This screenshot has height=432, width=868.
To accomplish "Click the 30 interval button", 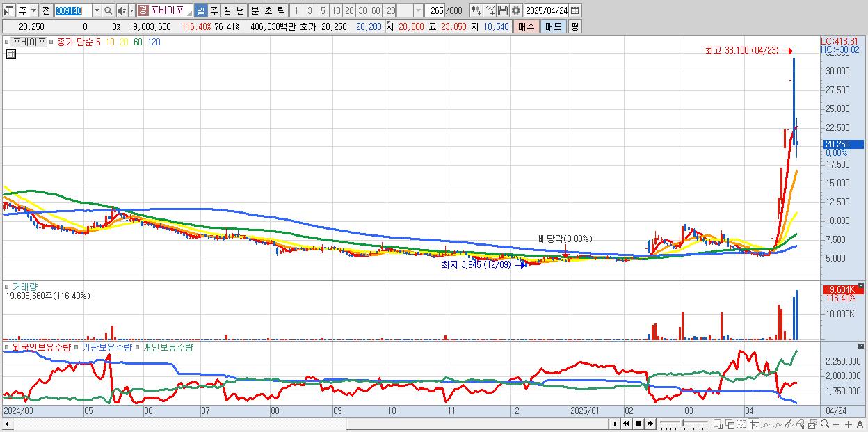I will [362, 10].
